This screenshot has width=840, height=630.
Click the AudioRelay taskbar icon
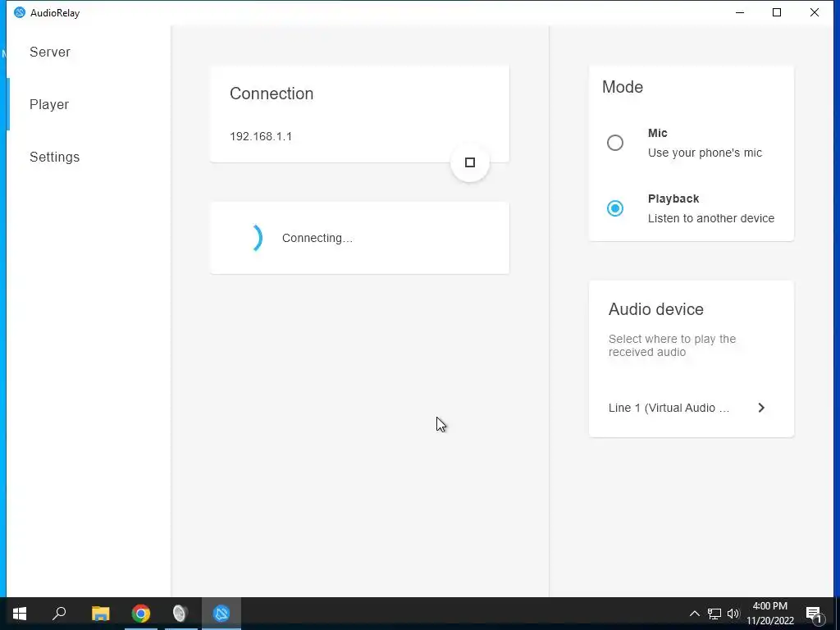(221, 614)
